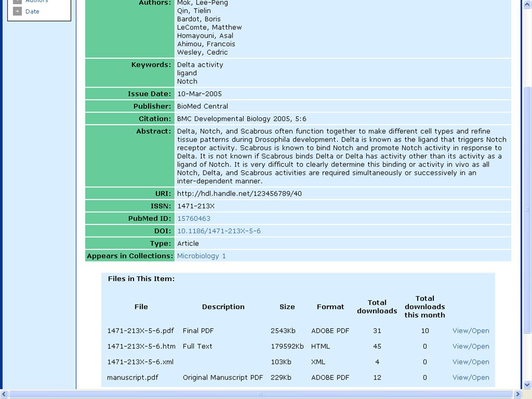Click the Final PDF description
Image resolution: width=532 pixels, height=399 pixels.
pyautogui.click(x=198, y=331)
